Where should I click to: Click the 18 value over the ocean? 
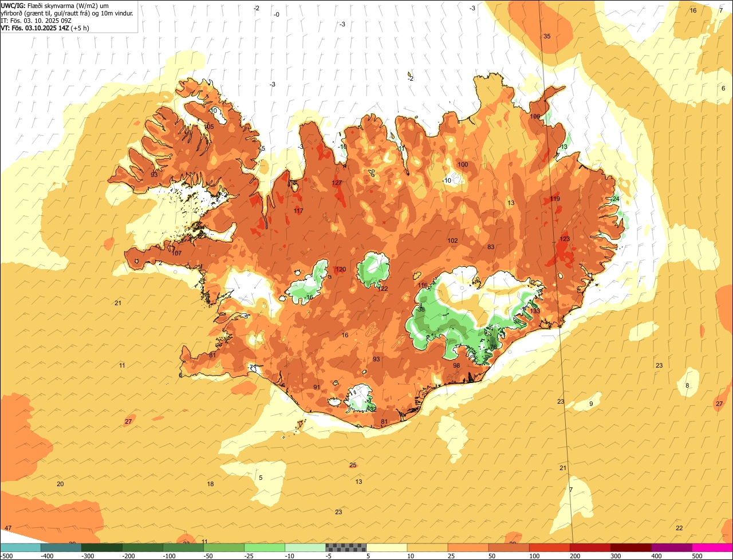coord(210,484)
